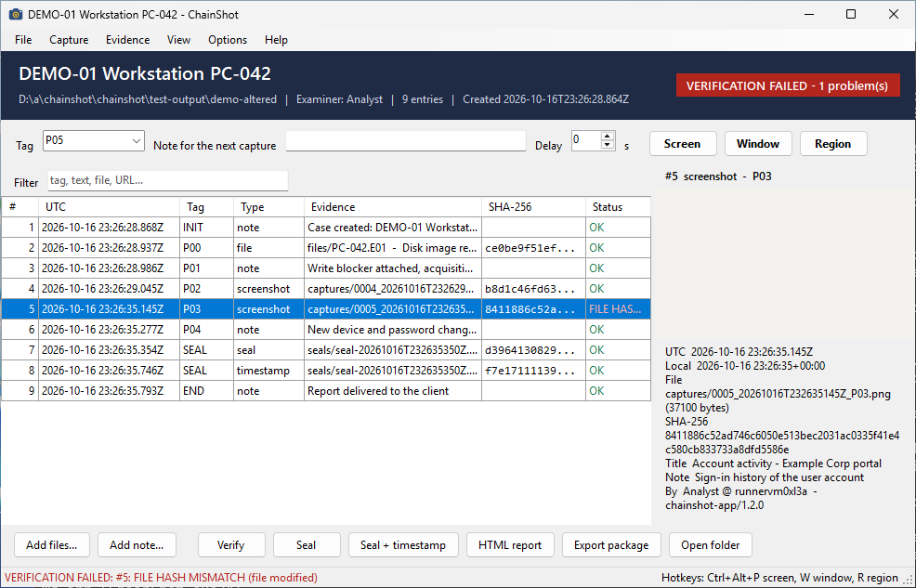This screenshot has height=588, width=916.
Task: Click the full SHA-256 hash in details
Action: 782,442
